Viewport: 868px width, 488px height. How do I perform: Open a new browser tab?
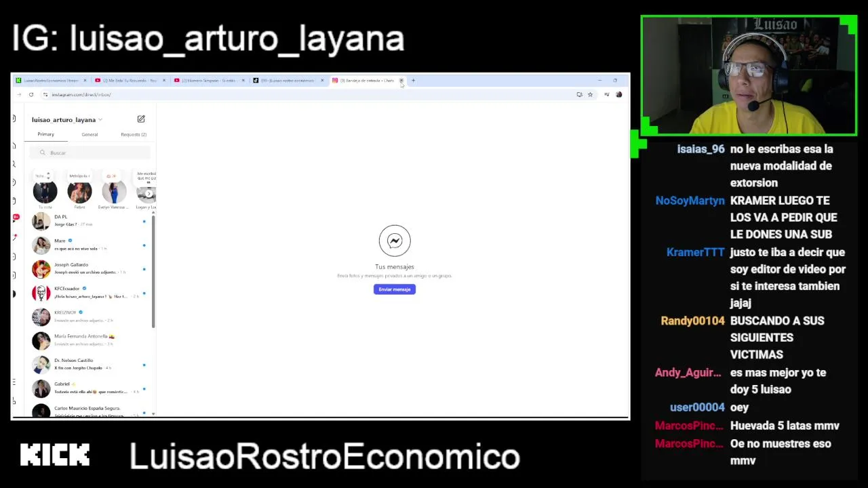pyautogui.click(x=413, y=81)
